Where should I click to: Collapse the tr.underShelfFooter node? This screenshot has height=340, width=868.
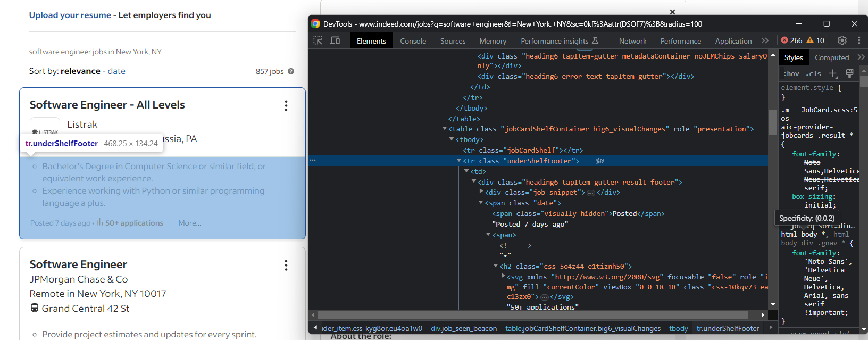coord(459,161)
